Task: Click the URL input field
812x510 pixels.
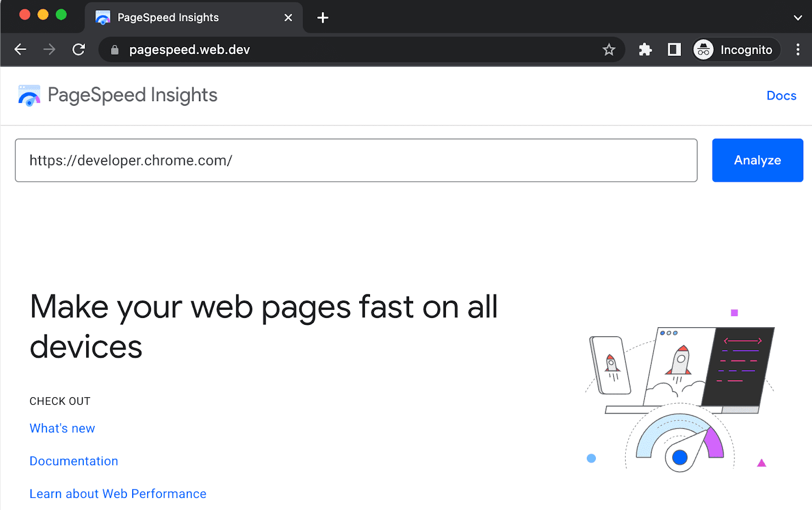Action: [356, 160]
